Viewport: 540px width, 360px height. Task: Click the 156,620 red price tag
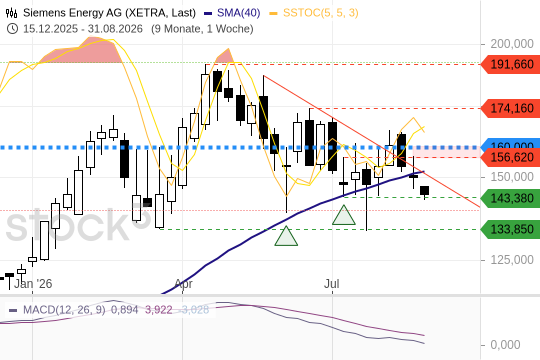511,157
